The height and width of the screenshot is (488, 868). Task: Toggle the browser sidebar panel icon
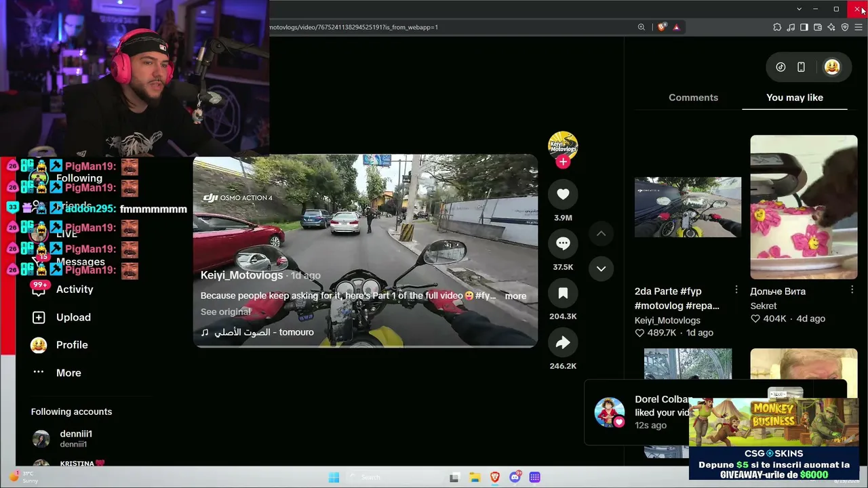point(804,27)
